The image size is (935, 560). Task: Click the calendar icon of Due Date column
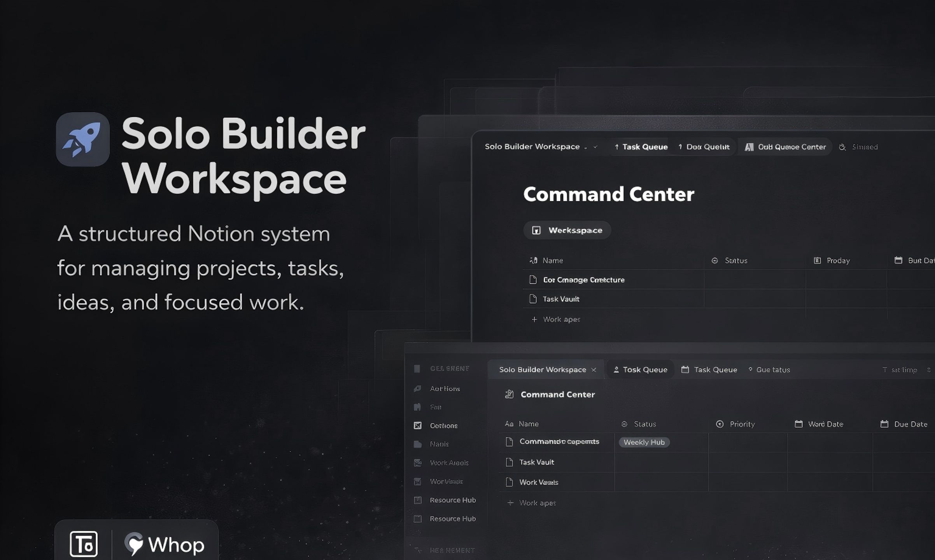tap(884, 424)
